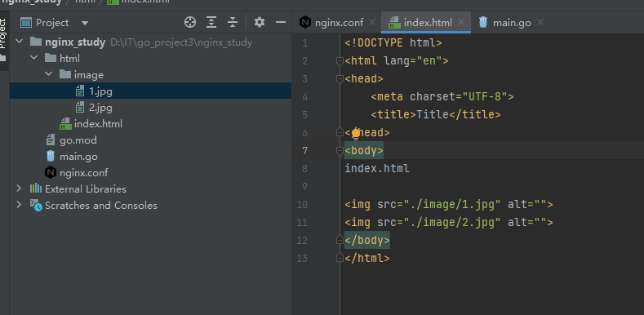Close the index.html editor tab
Image resolution: width=644 pixels, height=315 pixels.
461,22
